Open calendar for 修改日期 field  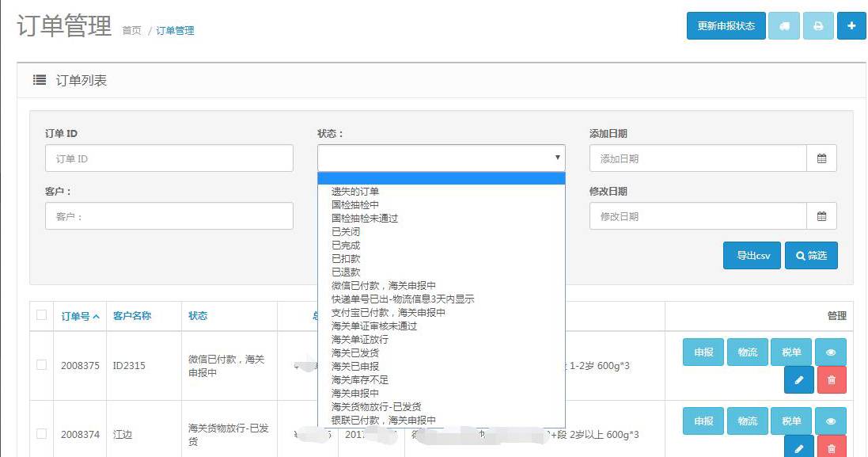(821, 216)
